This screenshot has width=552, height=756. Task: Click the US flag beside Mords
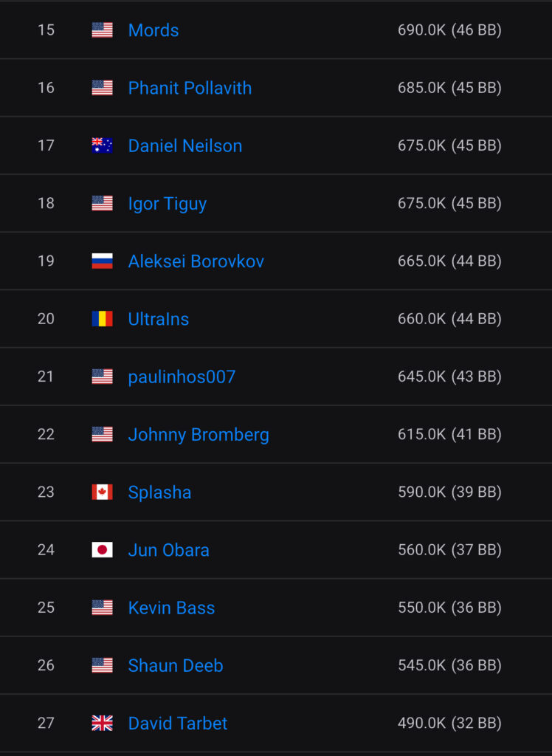[x=102, y=30]
